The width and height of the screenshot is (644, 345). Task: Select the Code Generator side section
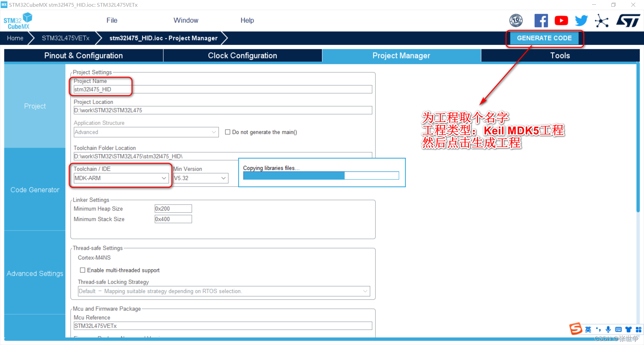pos(35,190)
